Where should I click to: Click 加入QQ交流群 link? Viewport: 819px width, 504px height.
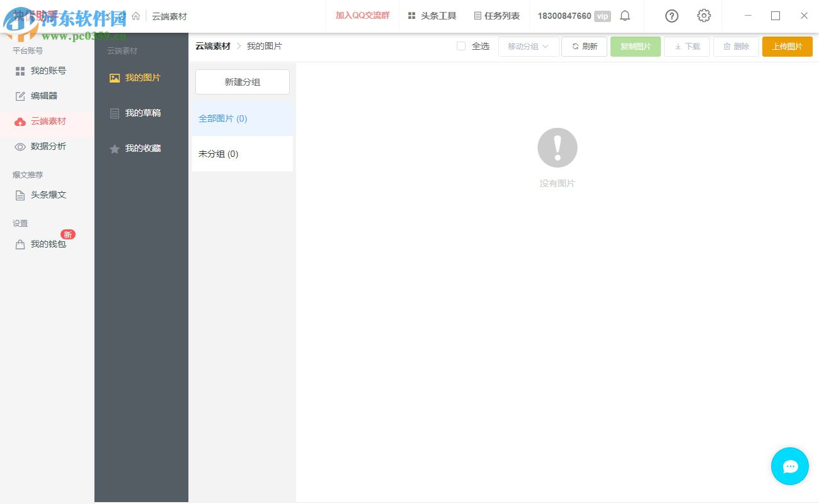point(362,16)
